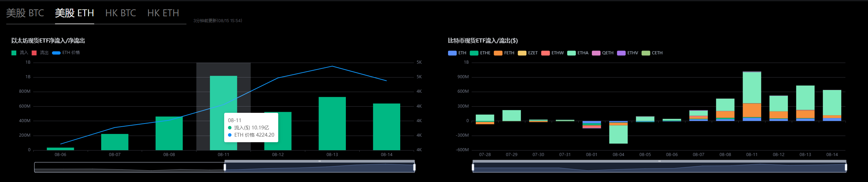
Task: Toggle the orange FETH legend icon
Action: 498,53
